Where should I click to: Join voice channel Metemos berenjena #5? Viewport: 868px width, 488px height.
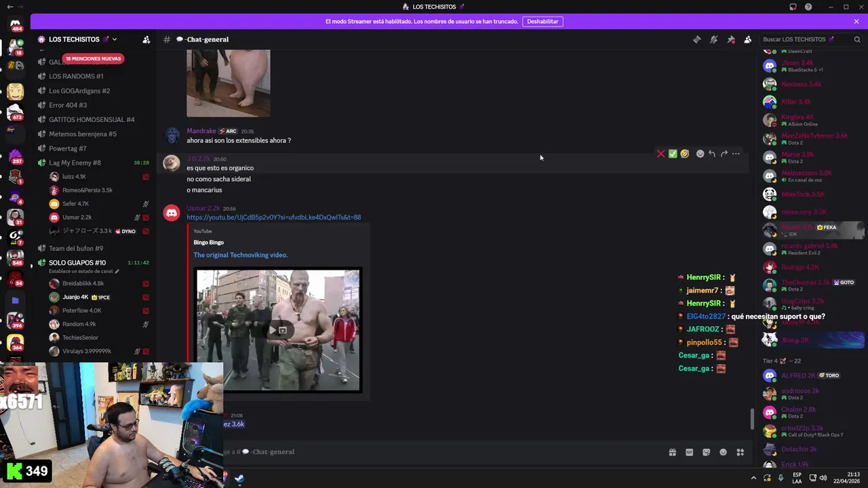click(x=83, y=134)
